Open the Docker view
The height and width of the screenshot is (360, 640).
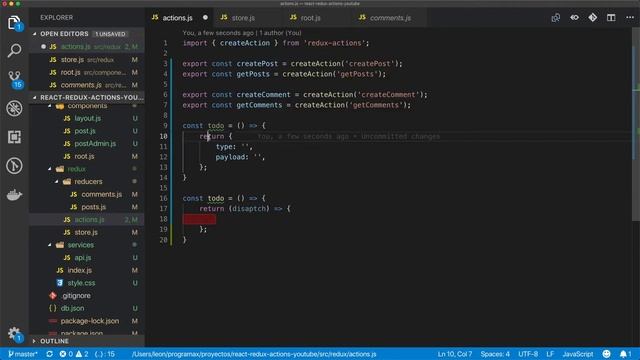pyautogui.click(x=14, y=195)
